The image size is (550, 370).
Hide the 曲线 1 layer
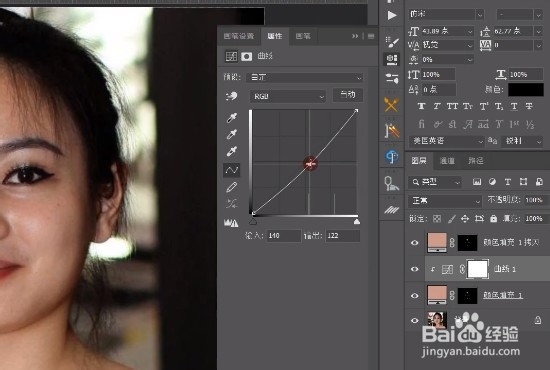coord(415,269)
